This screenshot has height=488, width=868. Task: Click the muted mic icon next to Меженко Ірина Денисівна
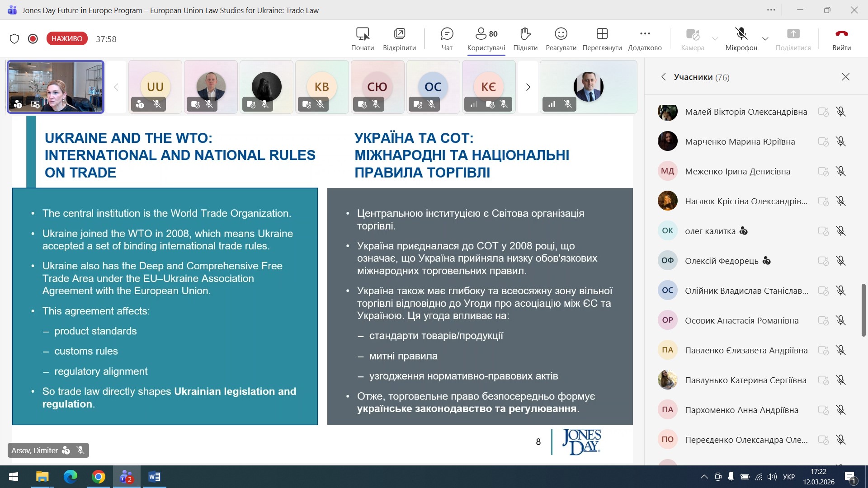pyautogui.click(x=840, y=171)
